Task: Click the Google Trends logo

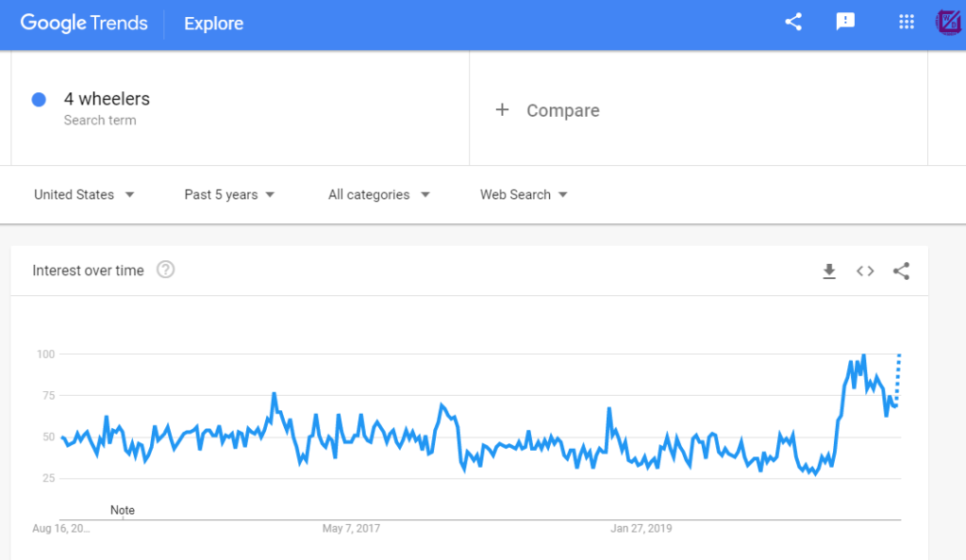Action: (84, 24)
